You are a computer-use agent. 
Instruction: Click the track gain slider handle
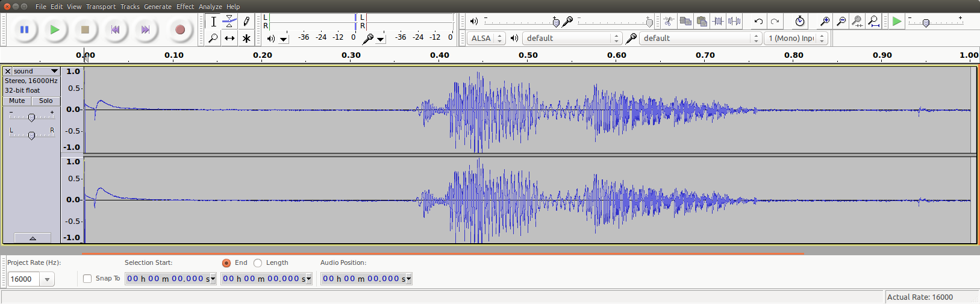click(x=31, y=118)
